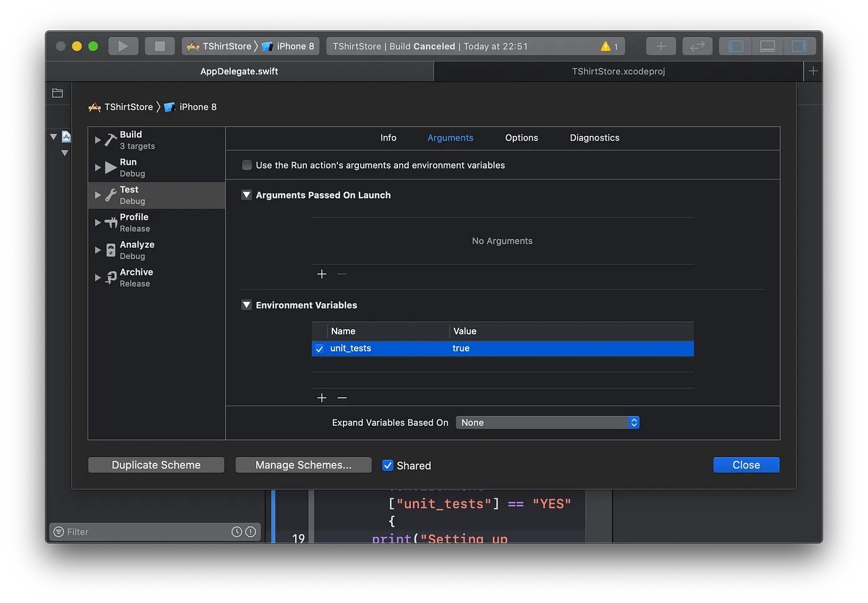The width and height of the screenshot is (868, 603).
Task: Expand the Build action disclosure triangle
Action: 97,140
